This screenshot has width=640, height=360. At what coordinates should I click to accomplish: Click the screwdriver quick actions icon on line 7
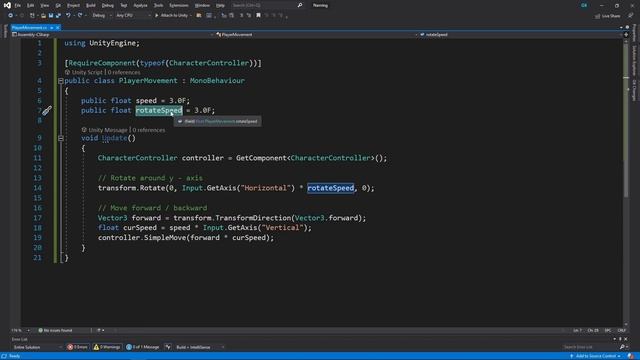(x=47, y=110)
